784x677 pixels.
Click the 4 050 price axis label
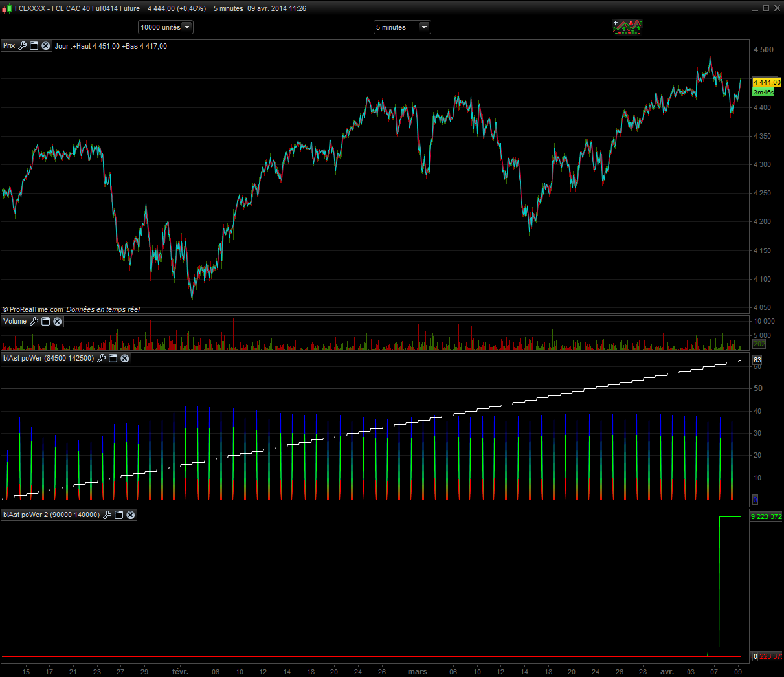[x=762, y=307]
